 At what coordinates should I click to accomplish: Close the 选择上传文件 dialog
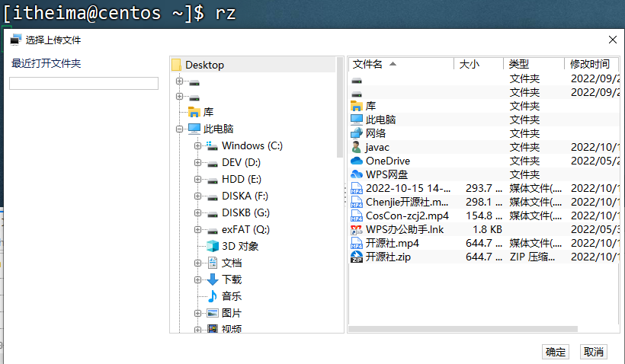point(613,40)
